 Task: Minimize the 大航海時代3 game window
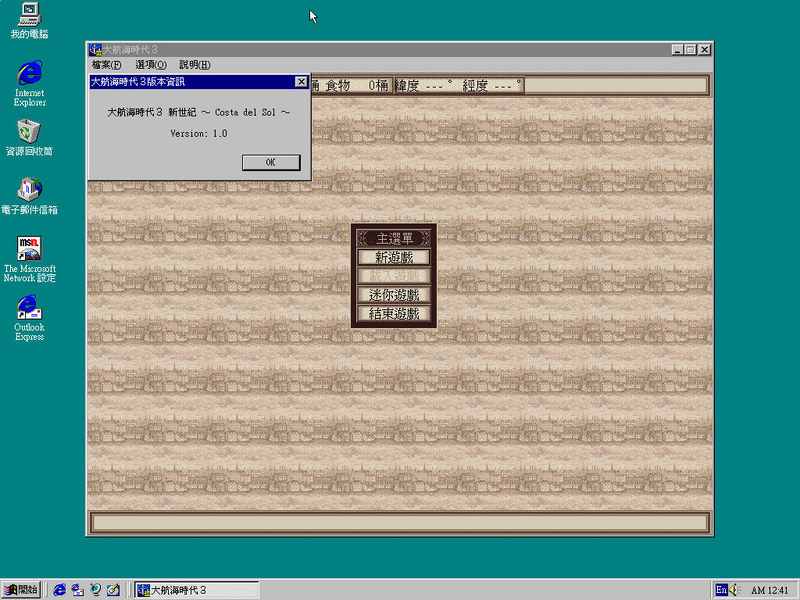677,49
